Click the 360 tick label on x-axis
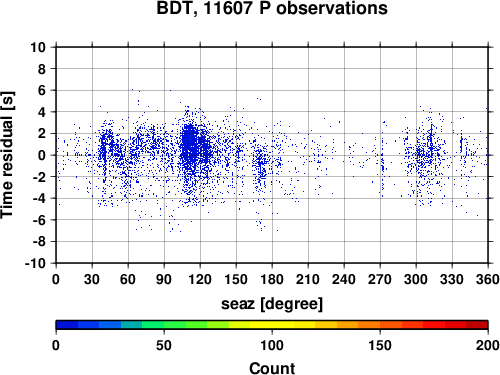 click(x=488, y=279)
